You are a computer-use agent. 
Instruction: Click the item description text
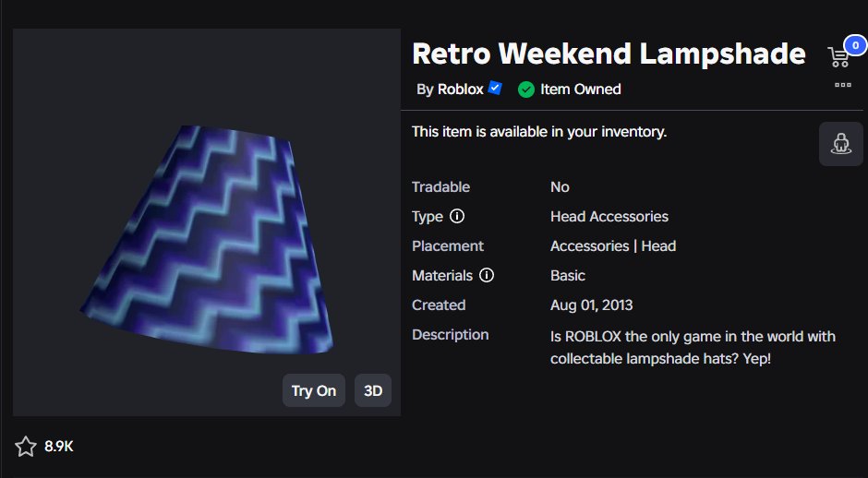(693, 348)
